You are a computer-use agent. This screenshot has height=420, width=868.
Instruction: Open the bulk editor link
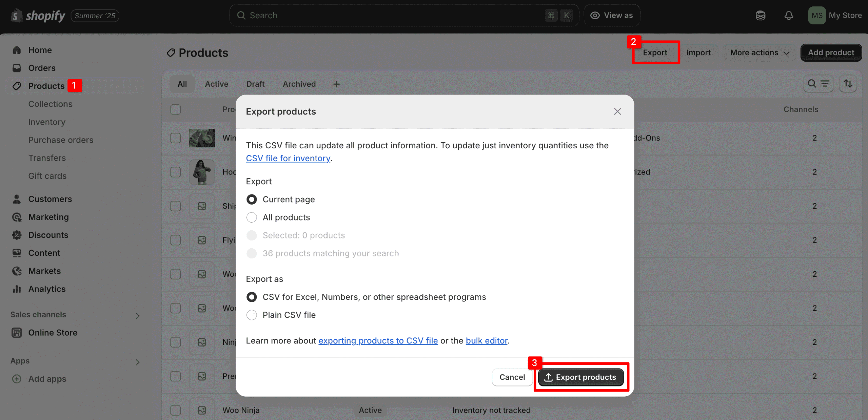tap(487, 341)
